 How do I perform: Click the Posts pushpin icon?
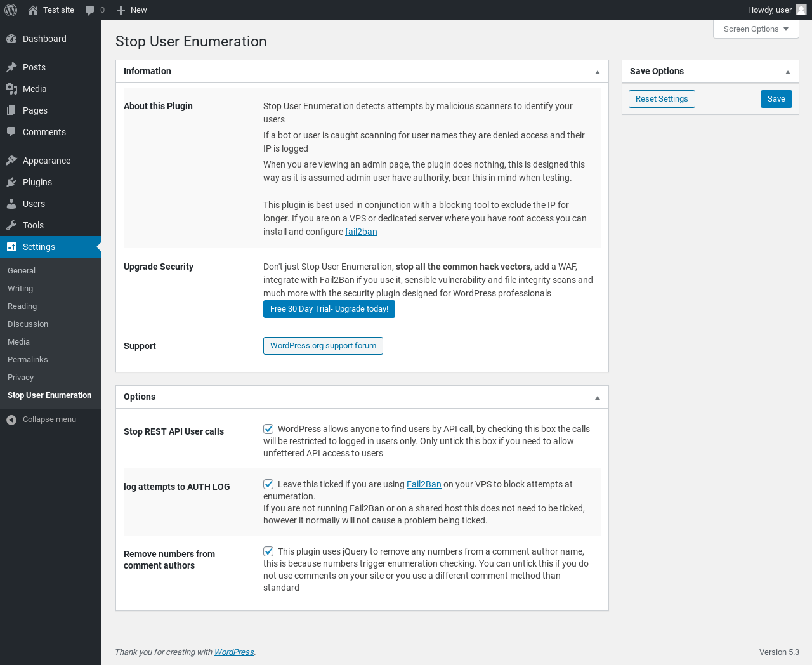[x=11, y=67]
